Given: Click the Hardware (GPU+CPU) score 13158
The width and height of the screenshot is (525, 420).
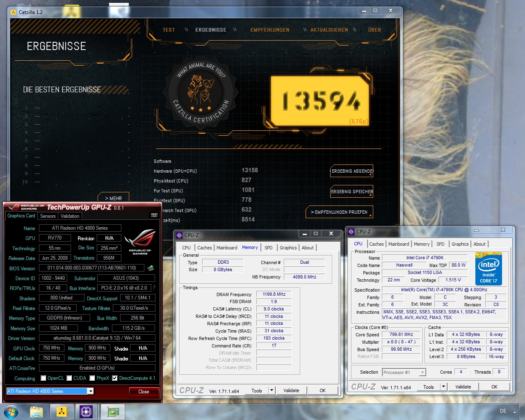Looking at the screenshot, I should pos(250,170).
